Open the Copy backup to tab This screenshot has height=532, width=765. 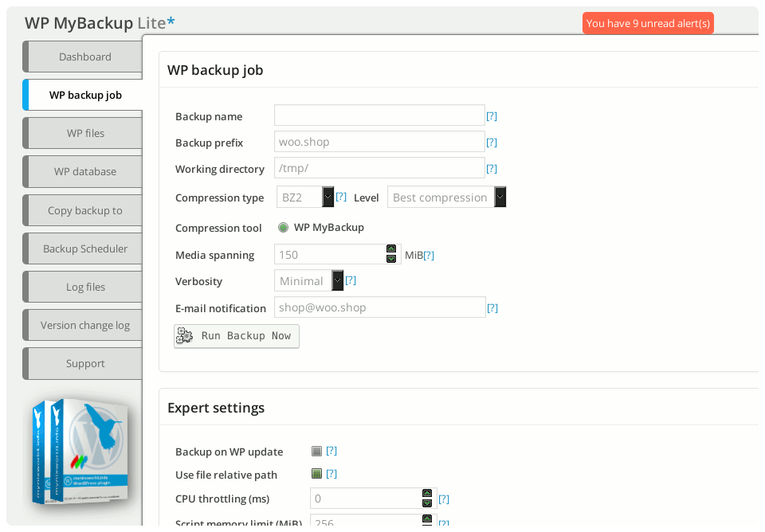coord(83,210)
